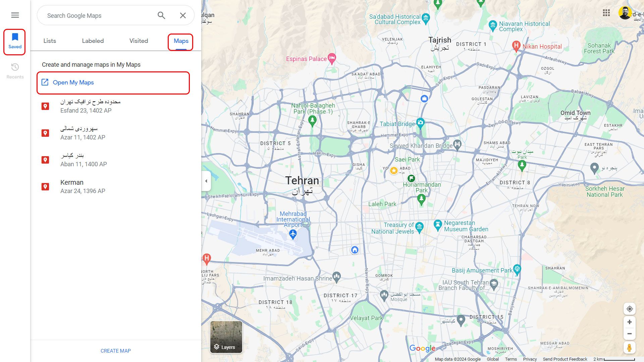This screenshot has height=362, width=644.
Task: Click the Open My Maps link
Action: point(73,82)
